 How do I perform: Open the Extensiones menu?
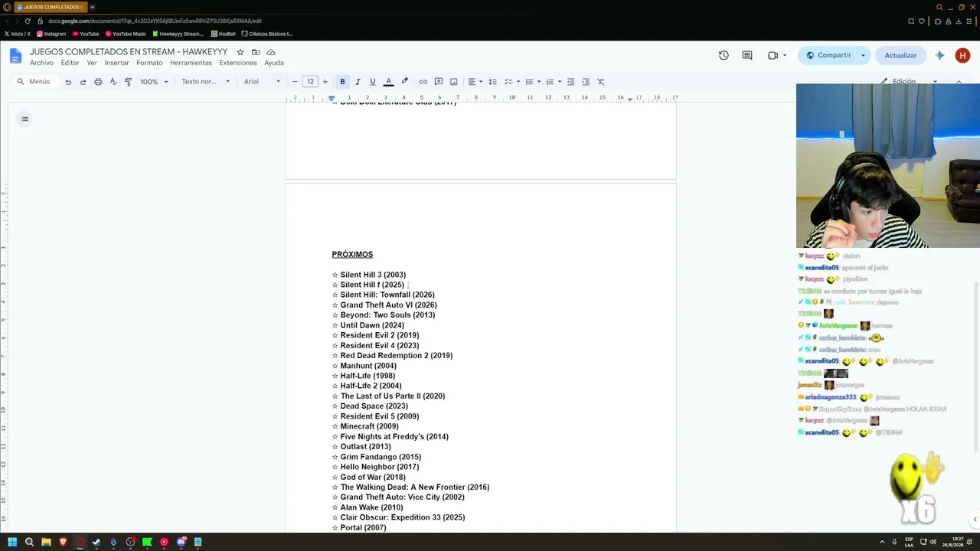(x=238, y=63)
